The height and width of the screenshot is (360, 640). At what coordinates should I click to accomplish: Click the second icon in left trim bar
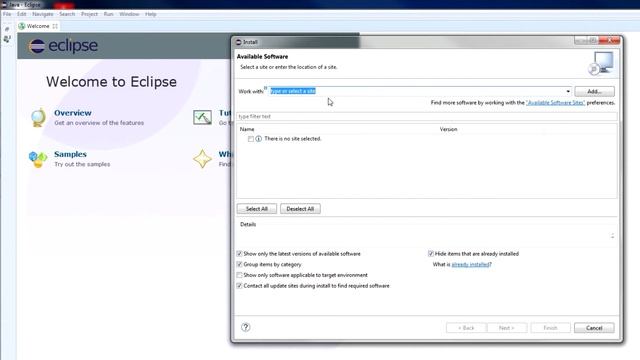pyautogui.click(x=7, y=39)
